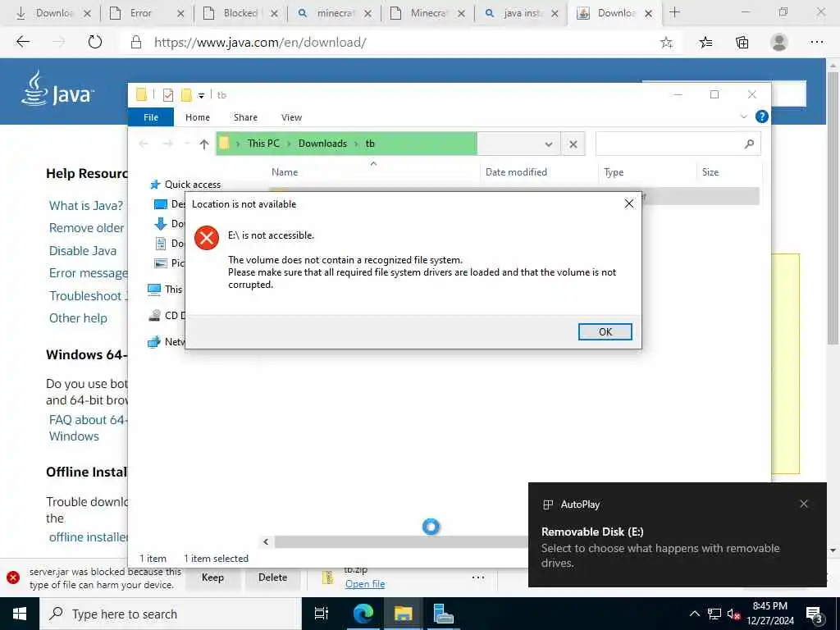This screenshot has height=630, width=840.
Task: Click the tb.zip archive icon in downloads bar
Action: click(327, 577)
